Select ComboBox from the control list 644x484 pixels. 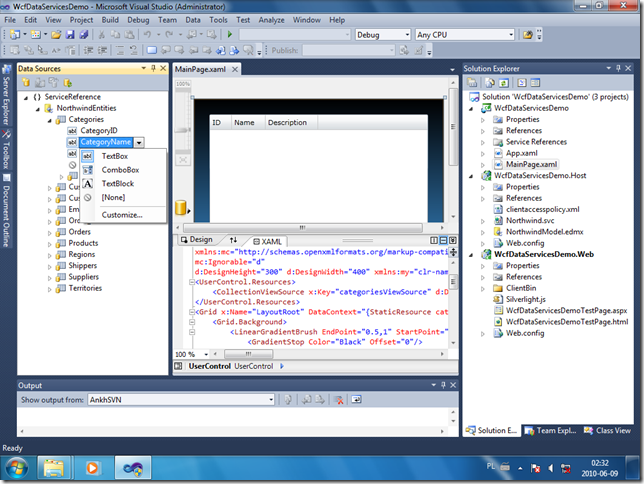(120, 170)
